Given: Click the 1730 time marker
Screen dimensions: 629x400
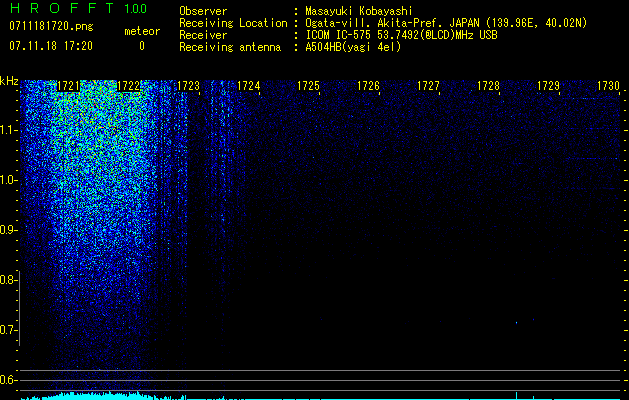Looking at the screenshot, I should click(609, 86).
